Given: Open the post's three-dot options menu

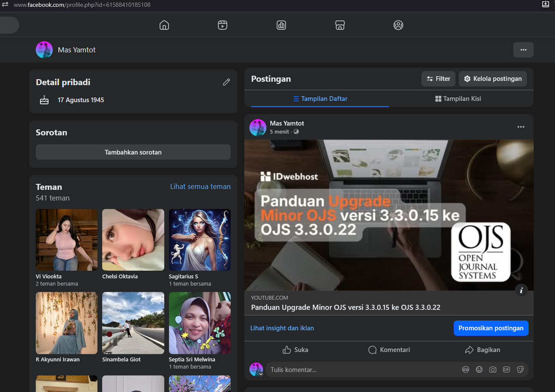Looking at the screenshot, I should click(521, 127).
